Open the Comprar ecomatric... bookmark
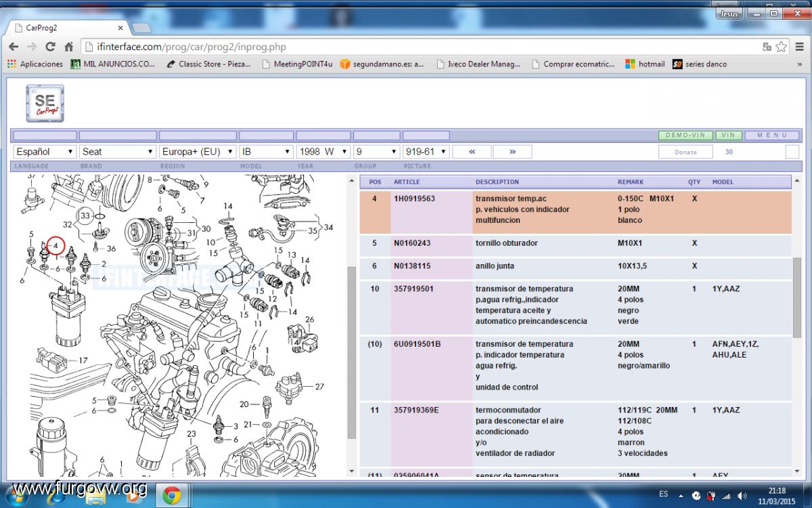Image resolution: width=812 pixels, height=508 pixels. [572, 64]
